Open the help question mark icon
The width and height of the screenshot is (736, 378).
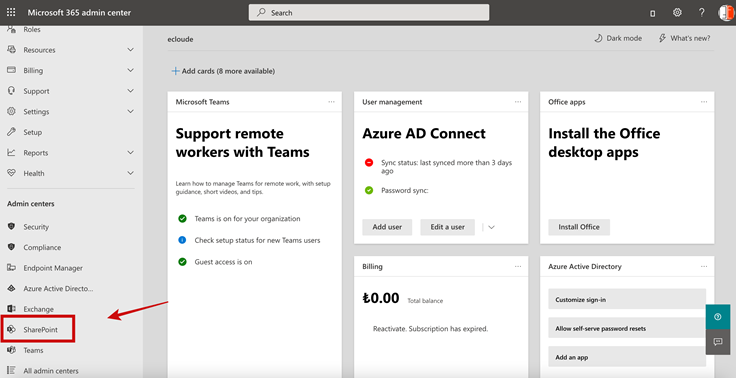tap(701, 13)
